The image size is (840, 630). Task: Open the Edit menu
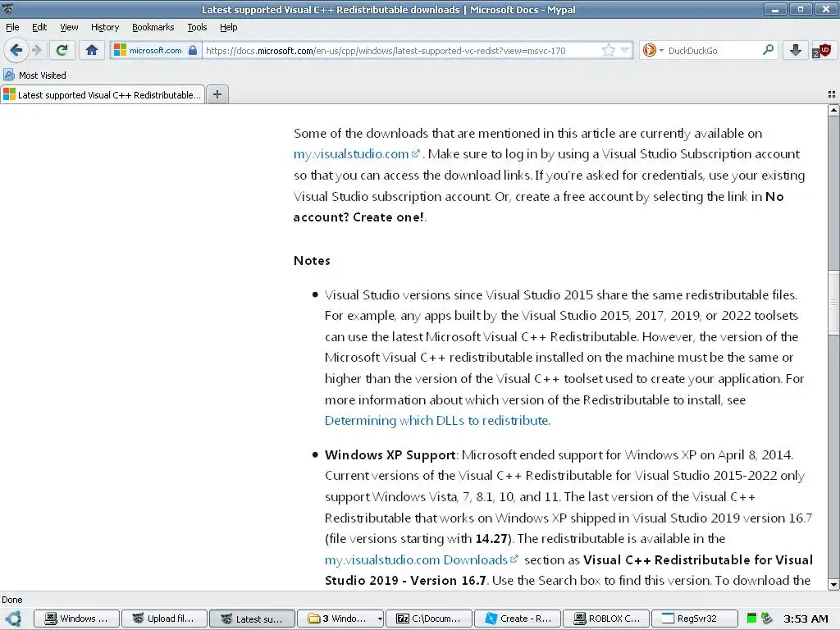39,27
